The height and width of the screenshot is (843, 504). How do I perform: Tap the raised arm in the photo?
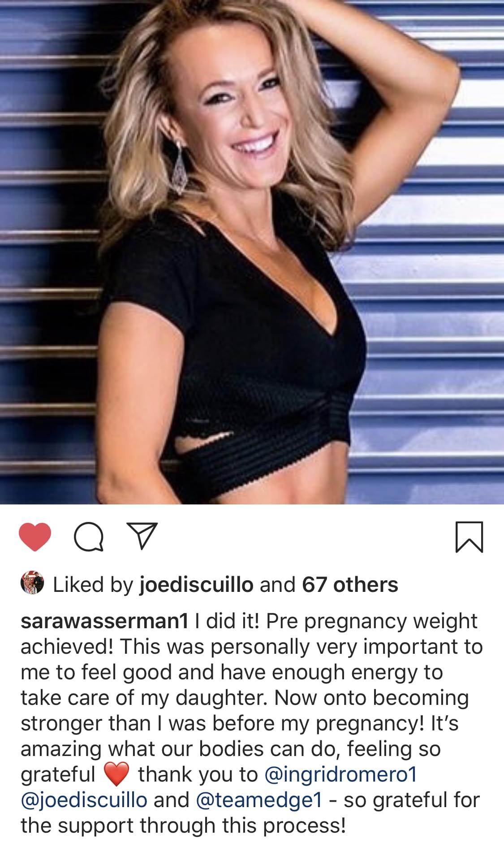pos(394,81)
